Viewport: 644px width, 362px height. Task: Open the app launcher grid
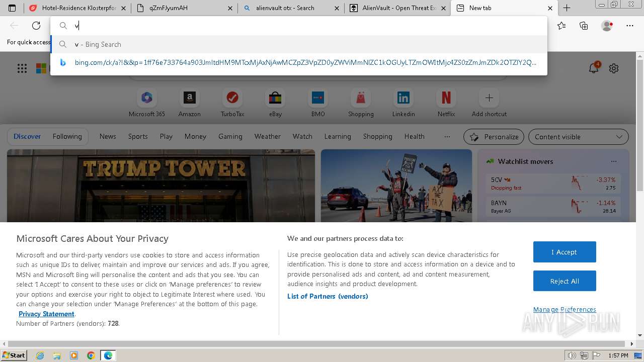tap(22, 68)
